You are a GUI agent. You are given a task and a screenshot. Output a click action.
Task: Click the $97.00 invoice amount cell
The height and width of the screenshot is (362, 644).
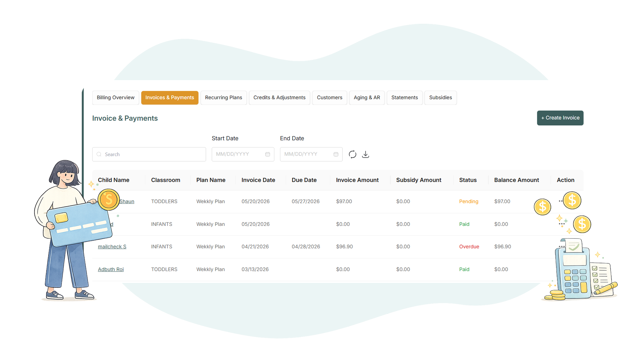(x=344, y=201)
